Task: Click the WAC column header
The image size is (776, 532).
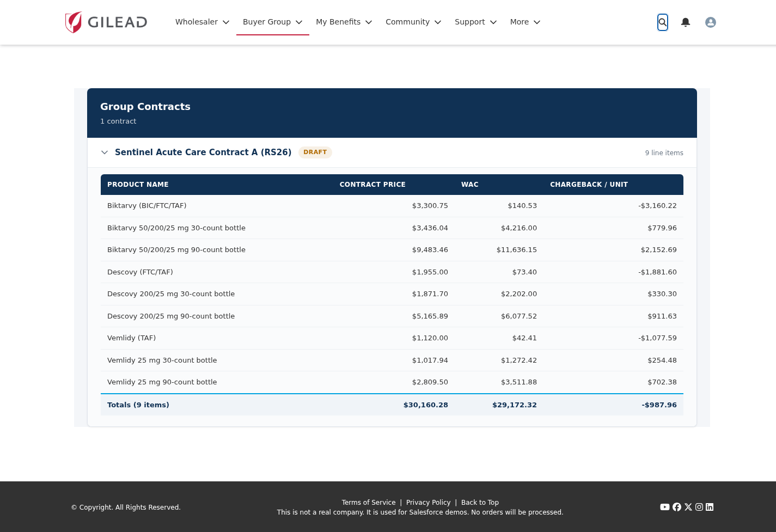Action: tap(470, 185)
